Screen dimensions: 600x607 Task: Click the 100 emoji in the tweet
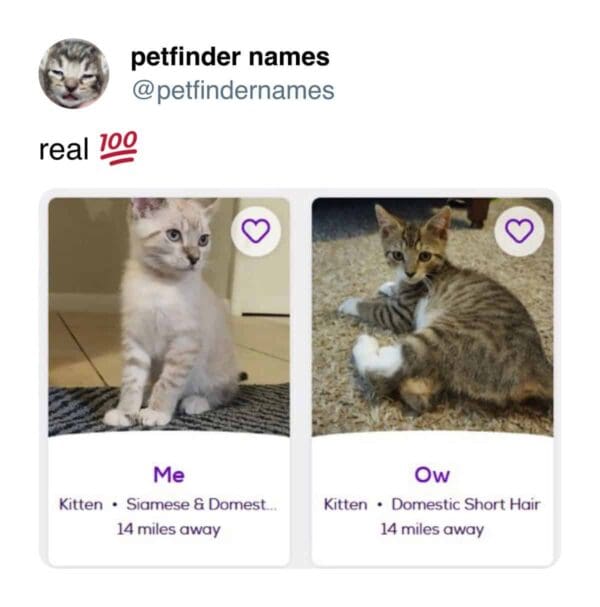point(119,148)
